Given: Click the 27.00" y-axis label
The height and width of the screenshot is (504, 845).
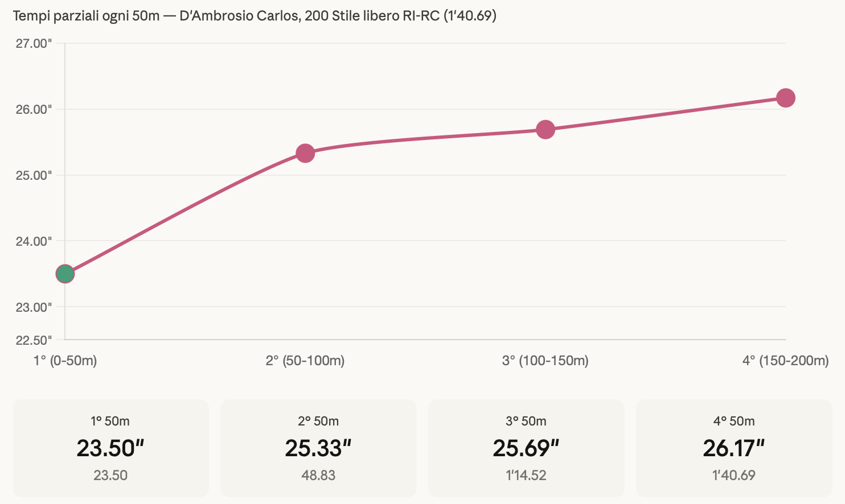Looking at the screenshot, I should coord(34,44).
